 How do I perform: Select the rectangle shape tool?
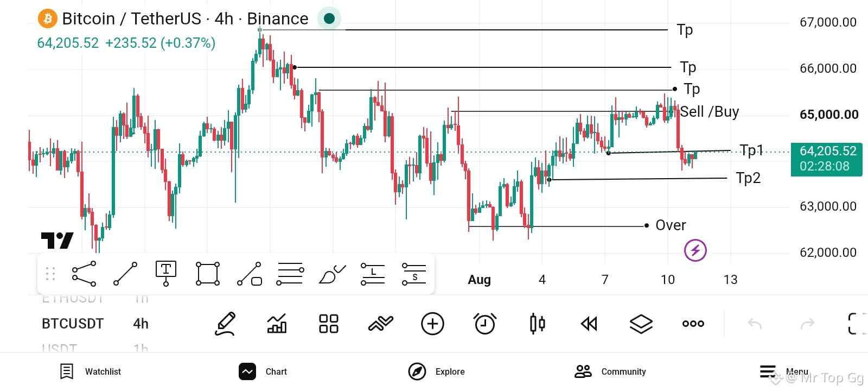click(208, 274)
